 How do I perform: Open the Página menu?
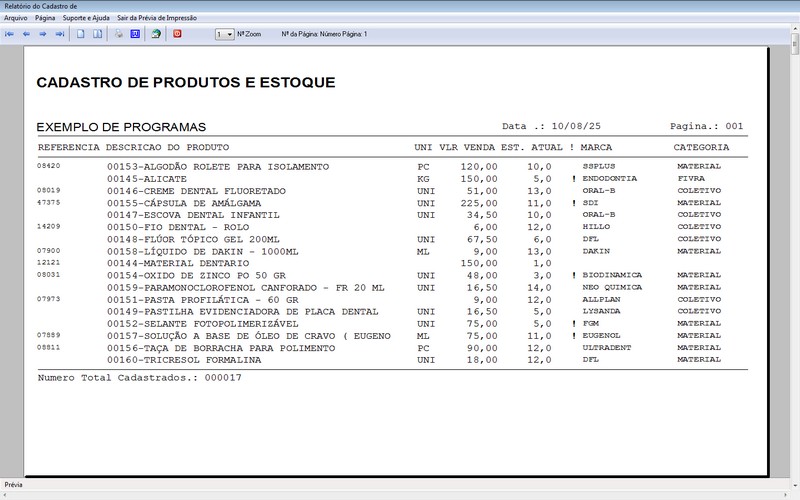45,18
